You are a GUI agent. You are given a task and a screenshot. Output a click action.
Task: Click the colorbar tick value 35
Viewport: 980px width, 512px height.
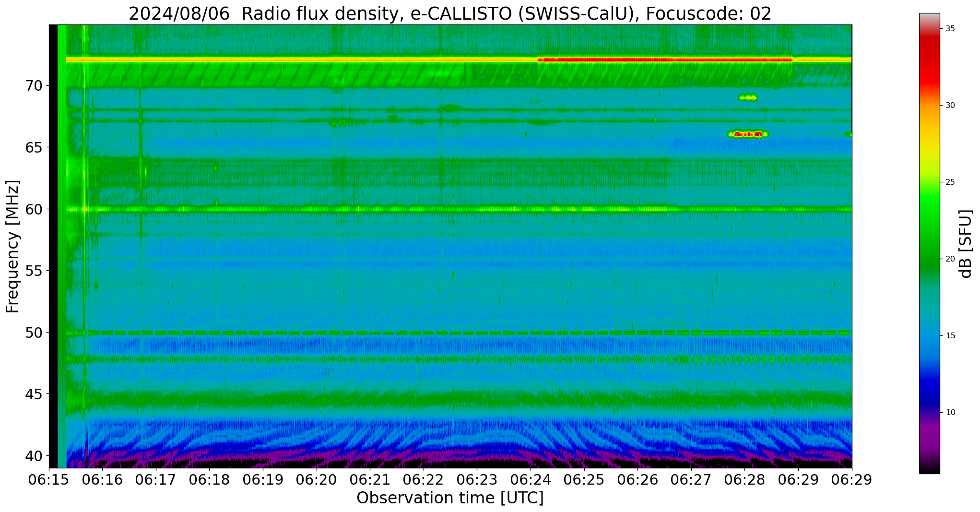[950, 29]
